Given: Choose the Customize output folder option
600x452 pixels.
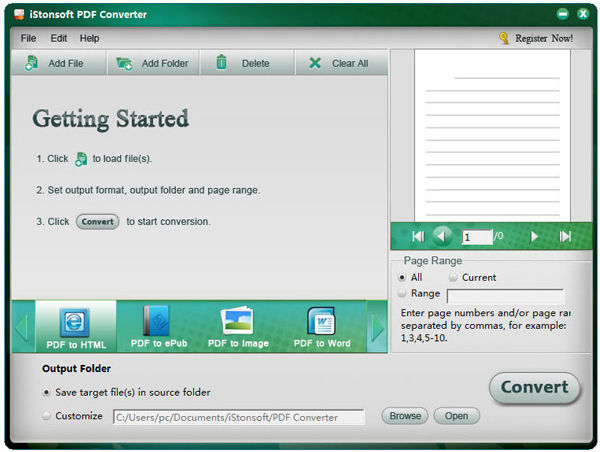Looking at the screenshot, I should coord(72,416).
